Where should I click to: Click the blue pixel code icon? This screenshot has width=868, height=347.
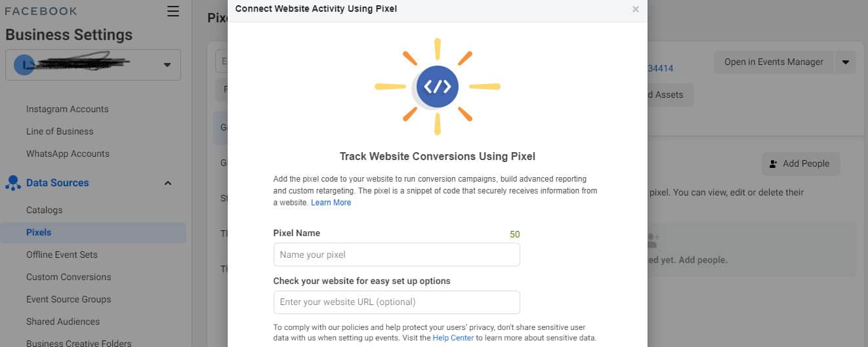click(438, 87)
